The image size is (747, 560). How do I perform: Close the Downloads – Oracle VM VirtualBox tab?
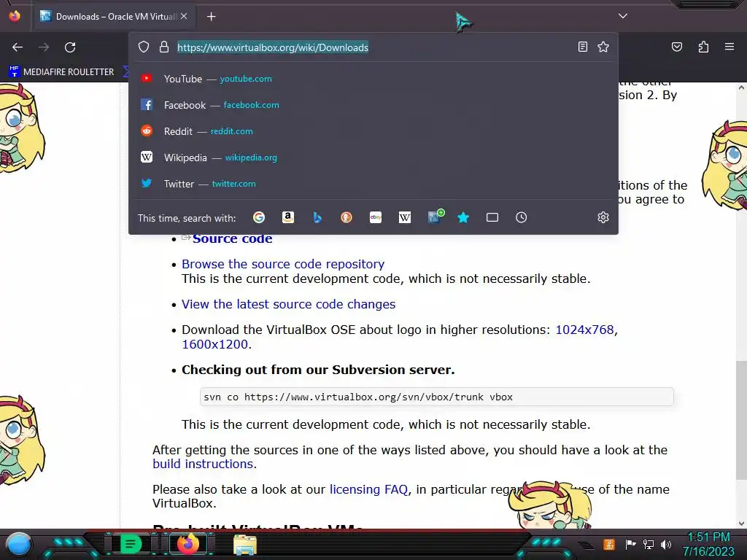tap(184, 16)
